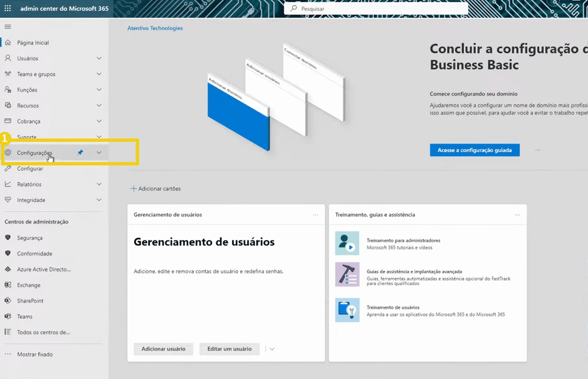The image size is (588, 379).
Task: Click the Configurações gear icon
Action: 8,152
